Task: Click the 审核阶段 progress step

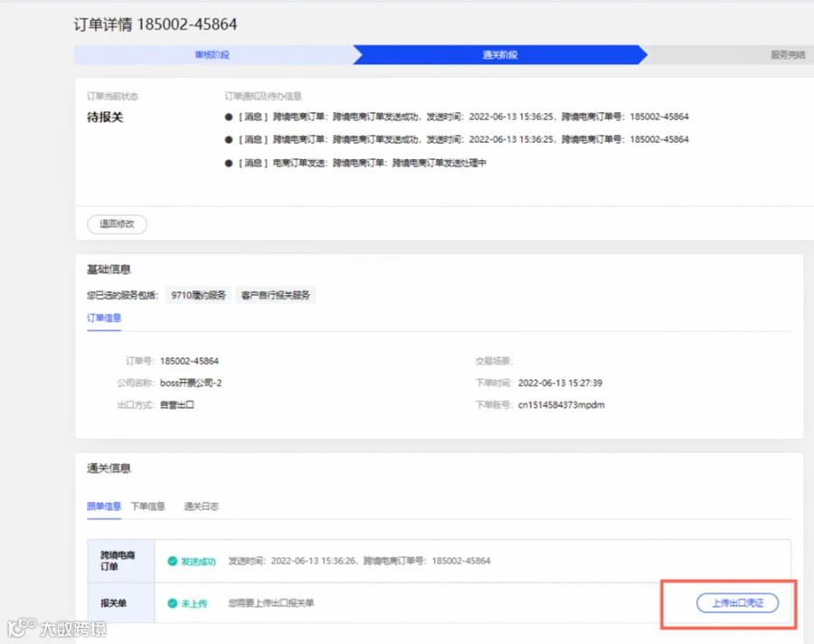Action: [213, 54]
